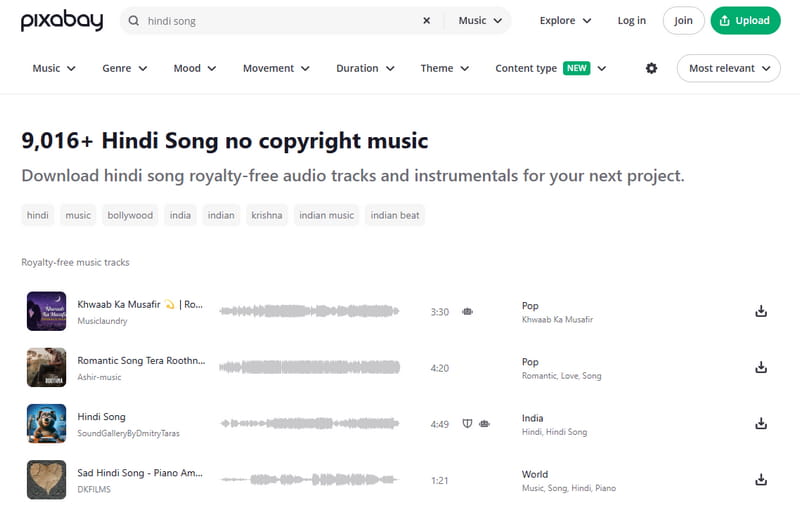Play Khwaab Ka Musafir via its thumbnail
This screenshot has width=800, height=508.
tap(46, 311)
